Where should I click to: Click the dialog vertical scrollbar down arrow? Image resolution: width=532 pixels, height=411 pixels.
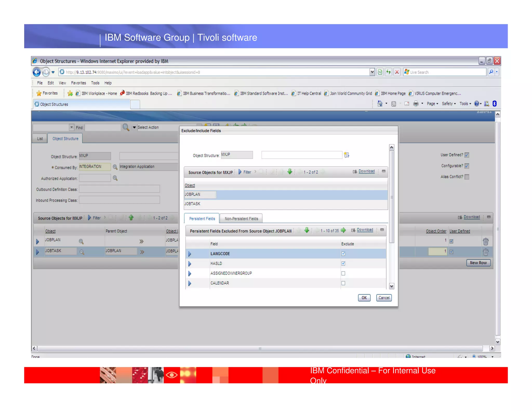click(392, 286)
